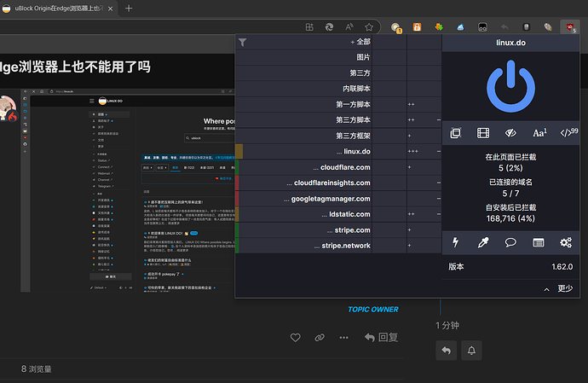The image size is (588, 383).
Task: Open the poster's avatar
Action: tap(8, 108)
